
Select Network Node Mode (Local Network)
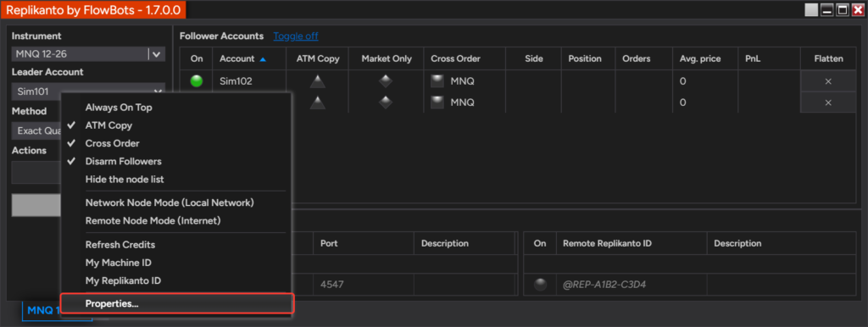click(x=176, y=203)
